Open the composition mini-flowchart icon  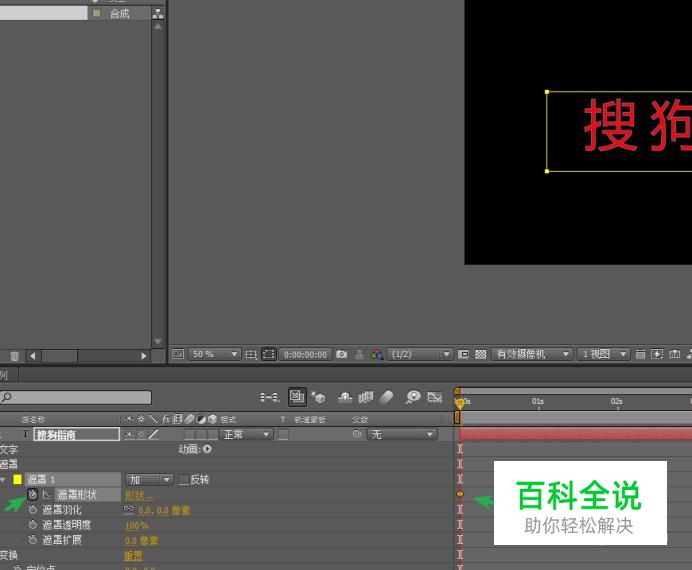click(x=269, y=398)
